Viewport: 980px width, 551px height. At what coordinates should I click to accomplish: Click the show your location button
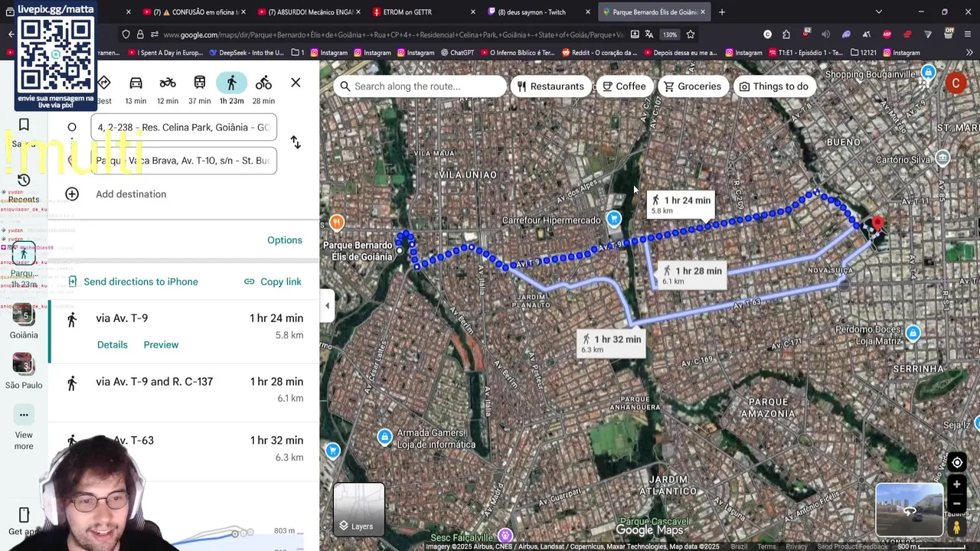(x=957, y=462)
